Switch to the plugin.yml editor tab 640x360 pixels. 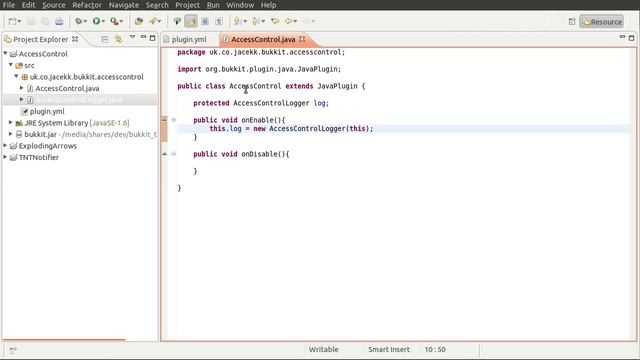pyautogui.click(x=189, y=39)
